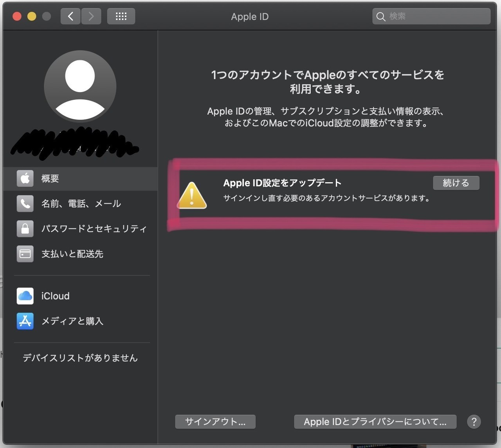Viewport: 501px width, 448px height.
Task: Click the Apple ID設定をアップデート heading
Action: pyautogui.click(x=282, y=183)
